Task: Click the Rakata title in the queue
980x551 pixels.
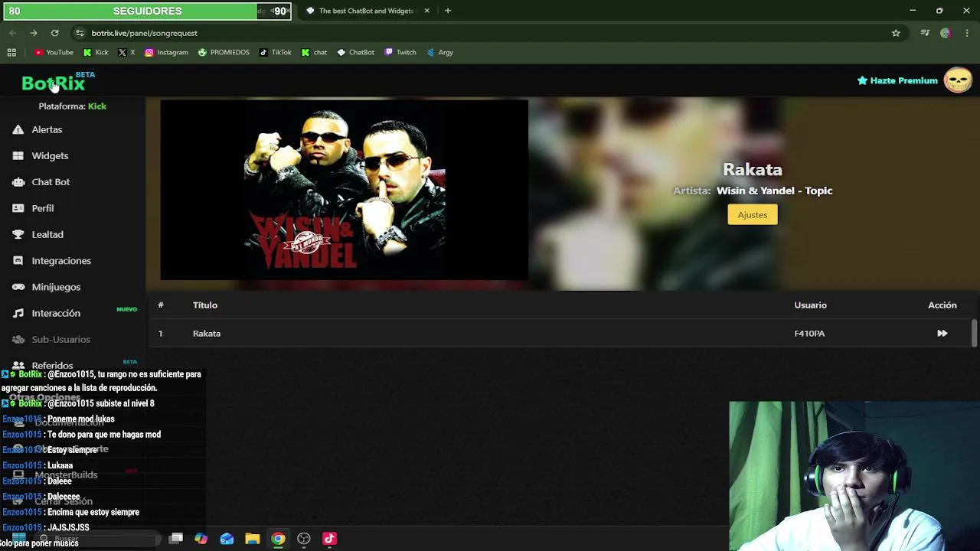Action: [x=207, y=334]
